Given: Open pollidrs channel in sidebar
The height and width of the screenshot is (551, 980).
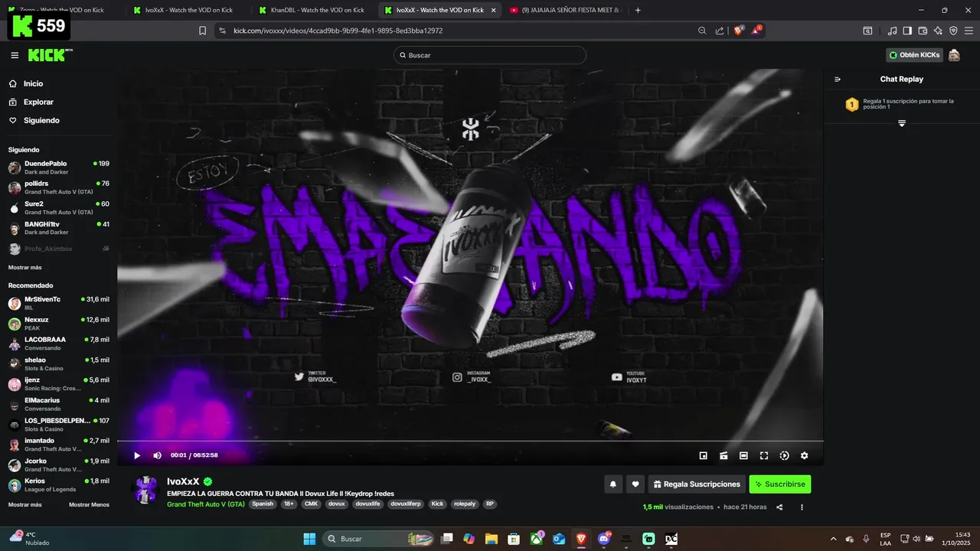Looking at the screenshot, I should pyautogui.click(x=58, y=187).
